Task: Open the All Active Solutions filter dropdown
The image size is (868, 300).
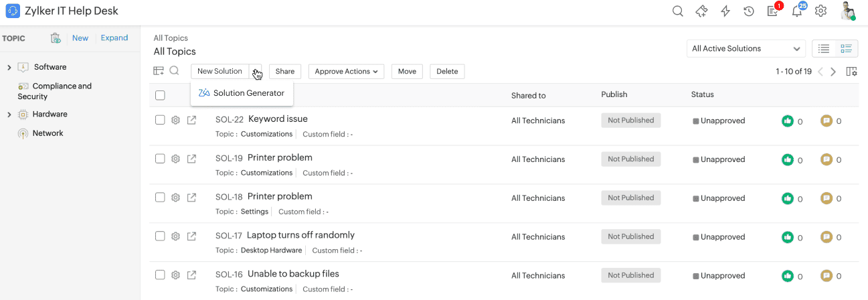Action: click(x=746, y=49)
